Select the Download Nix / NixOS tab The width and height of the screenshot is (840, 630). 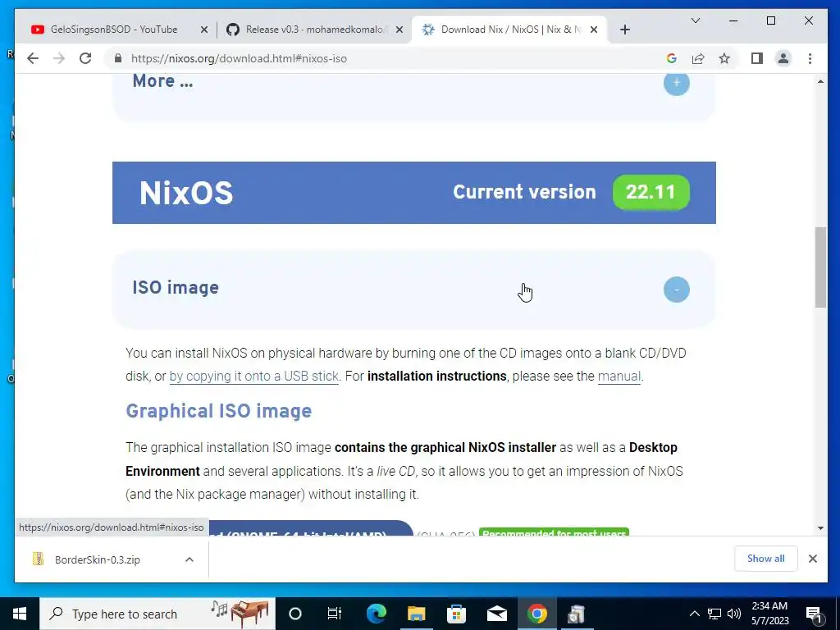(509, 30)
